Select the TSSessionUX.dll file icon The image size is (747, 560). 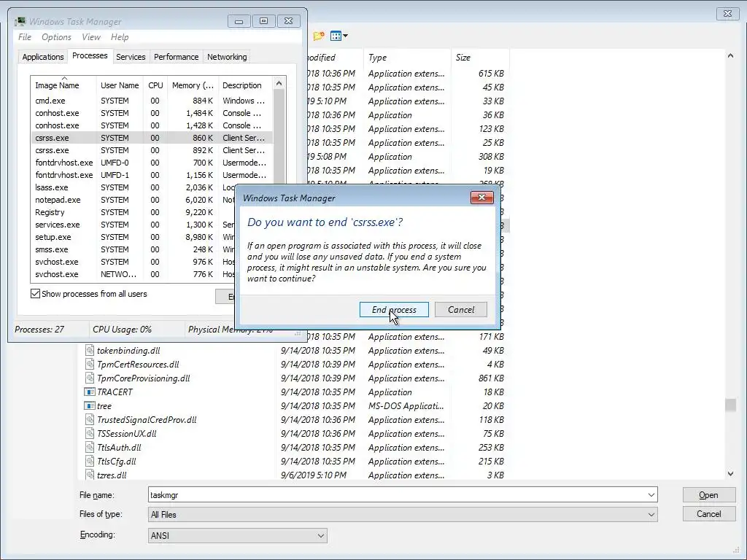(90, 433)
